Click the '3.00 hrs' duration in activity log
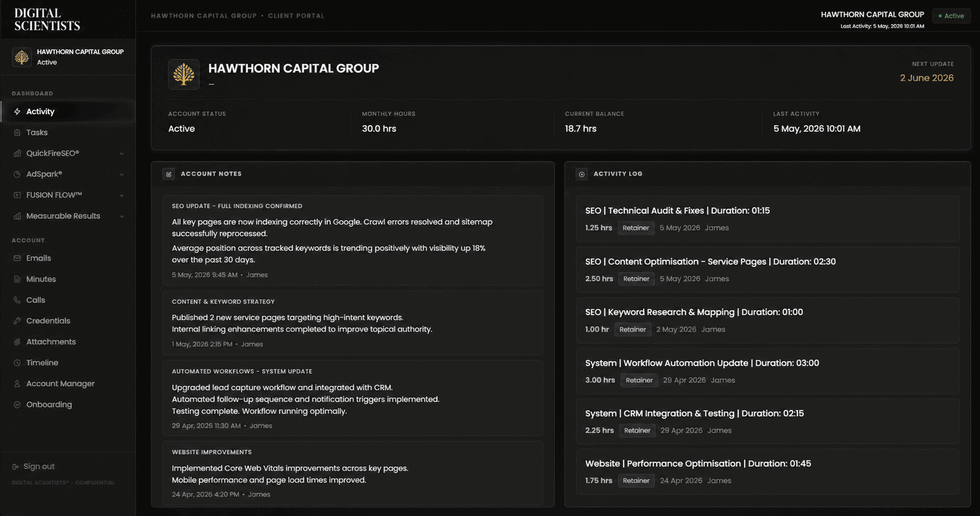The width and height of the screenshot is (980, 516). coord(600,381)
